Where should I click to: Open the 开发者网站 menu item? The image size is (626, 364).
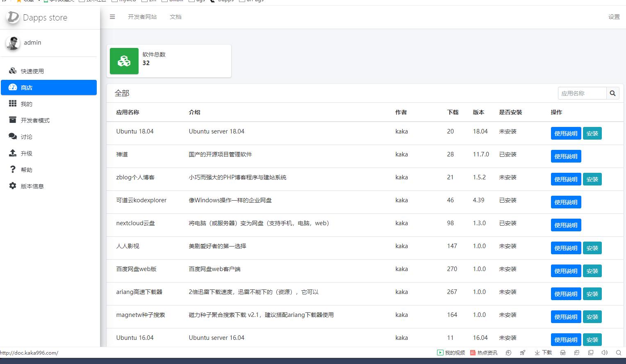(143, 17)
